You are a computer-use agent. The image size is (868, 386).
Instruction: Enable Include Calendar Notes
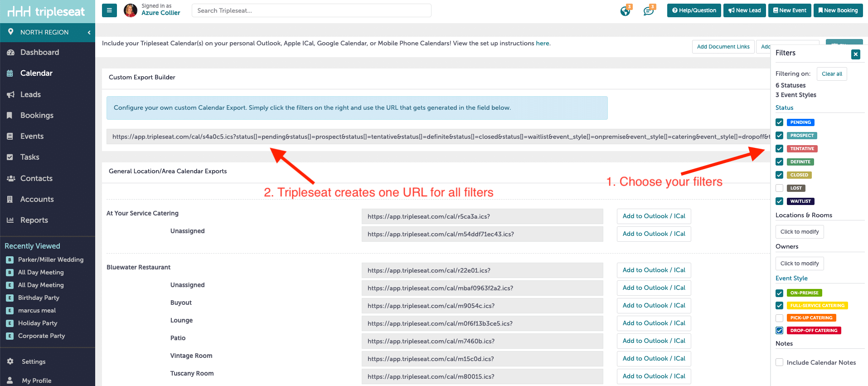[x=780, y=362]
